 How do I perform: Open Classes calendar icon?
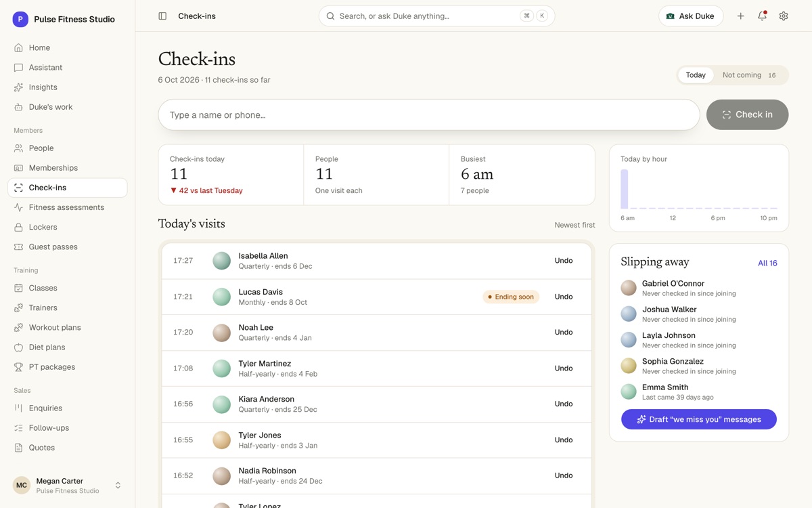[18, 288]
